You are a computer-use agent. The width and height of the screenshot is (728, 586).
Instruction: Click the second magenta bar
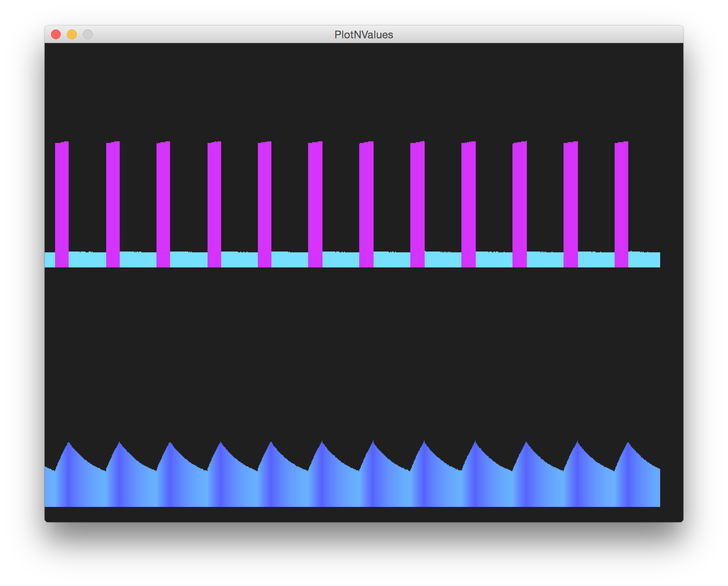pyautogui.click(x=114, y=200)
